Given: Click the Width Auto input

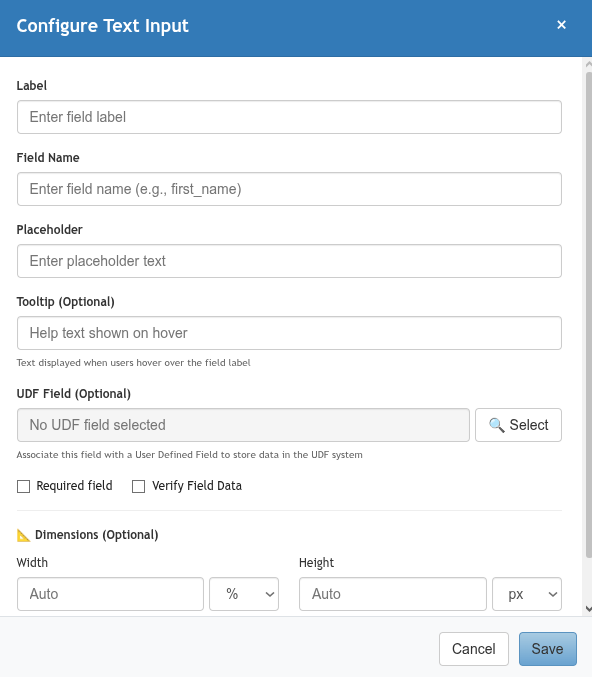Looking at the screenshot, I should click(110, 594).
